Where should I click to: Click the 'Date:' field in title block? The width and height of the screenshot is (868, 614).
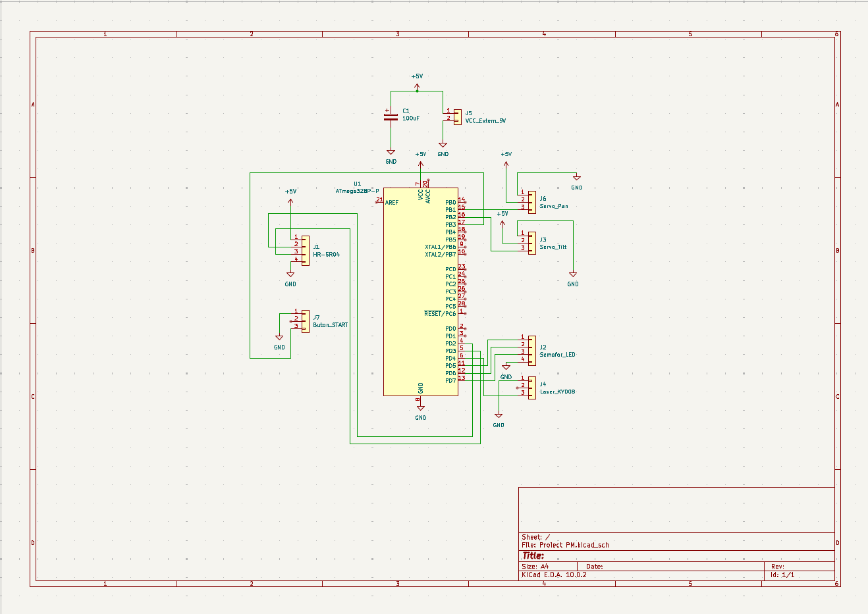pyautogui.click(x=594, y=566)
